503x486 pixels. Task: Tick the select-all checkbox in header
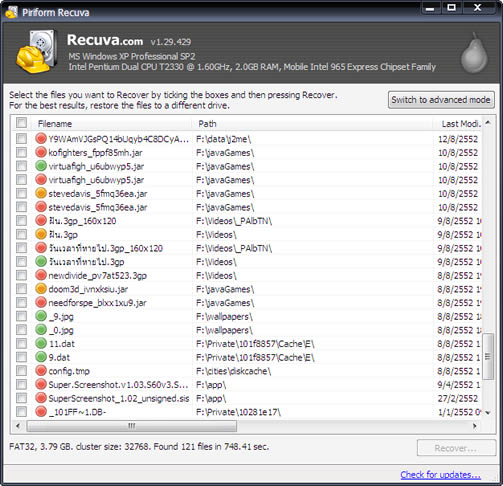tap(21, 123)
